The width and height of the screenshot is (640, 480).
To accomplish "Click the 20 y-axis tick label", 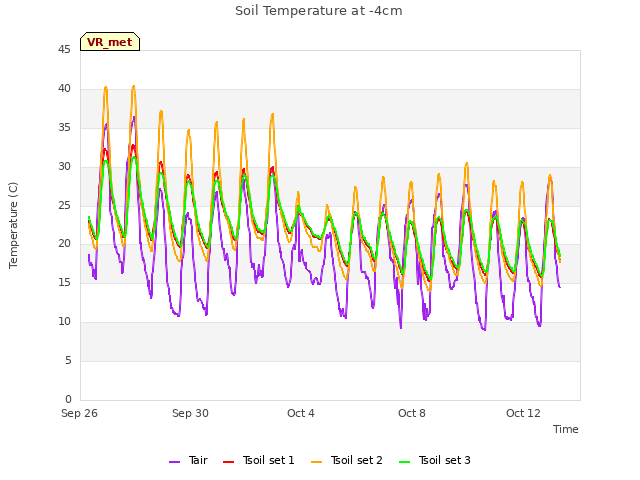I will (x=64, y=244).
